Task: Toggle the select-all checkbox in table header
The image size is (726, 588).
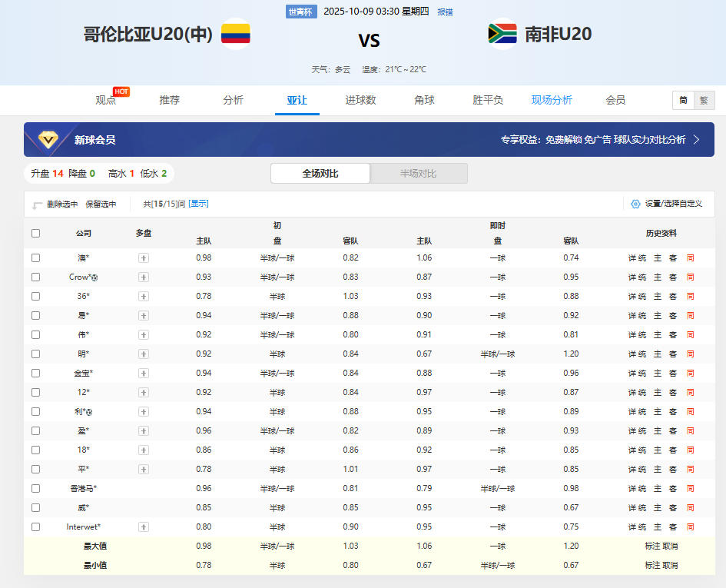Action: (x=35, y=233)
